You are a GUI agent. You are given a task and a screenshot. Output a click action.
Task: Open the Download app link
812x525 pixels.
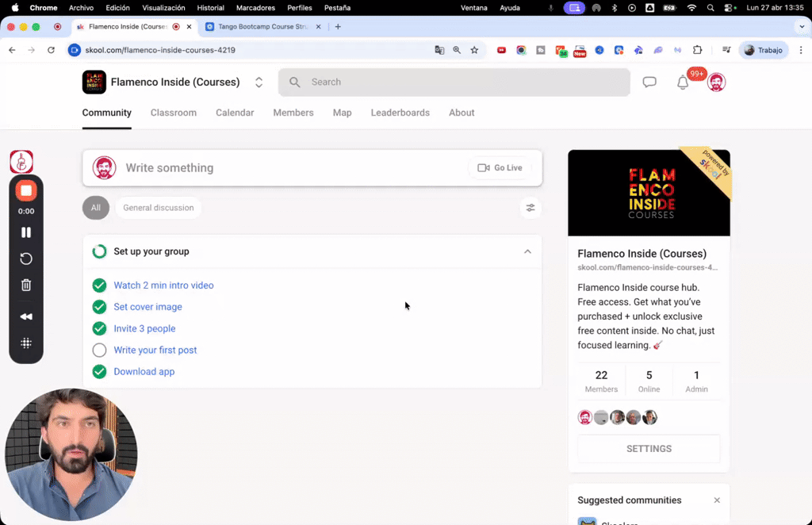pos(144,371)
